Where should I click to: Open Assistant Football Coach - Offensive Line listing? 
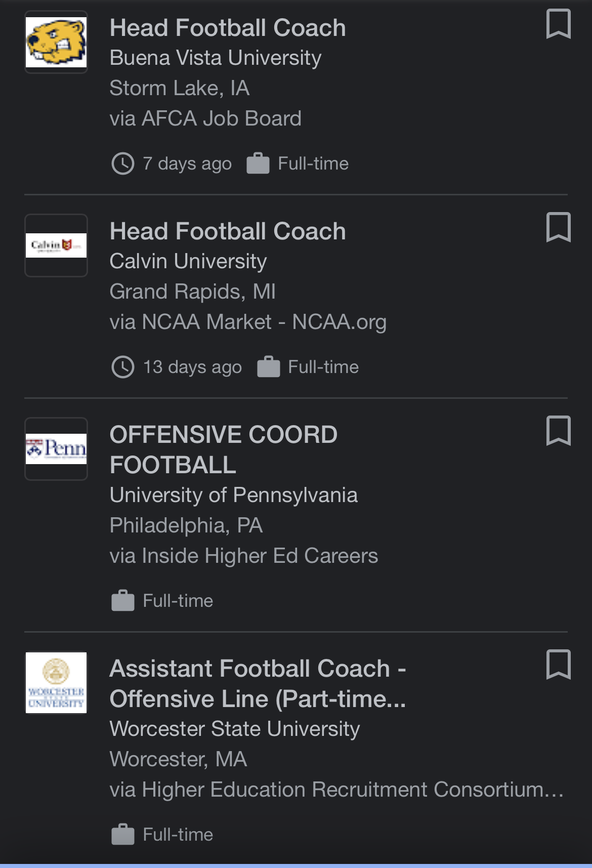(258, 683)
